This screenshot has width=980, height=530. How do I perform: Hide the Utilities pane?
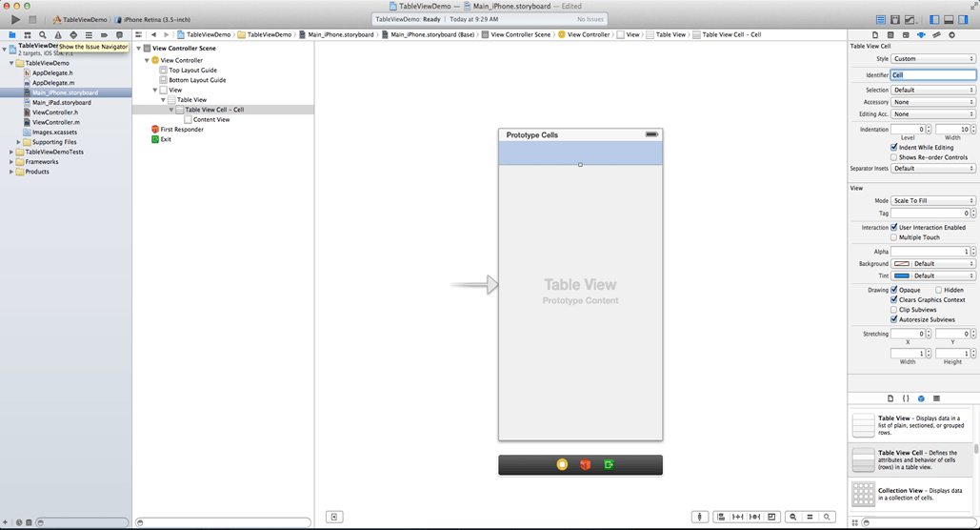click(x=963, y=19)
